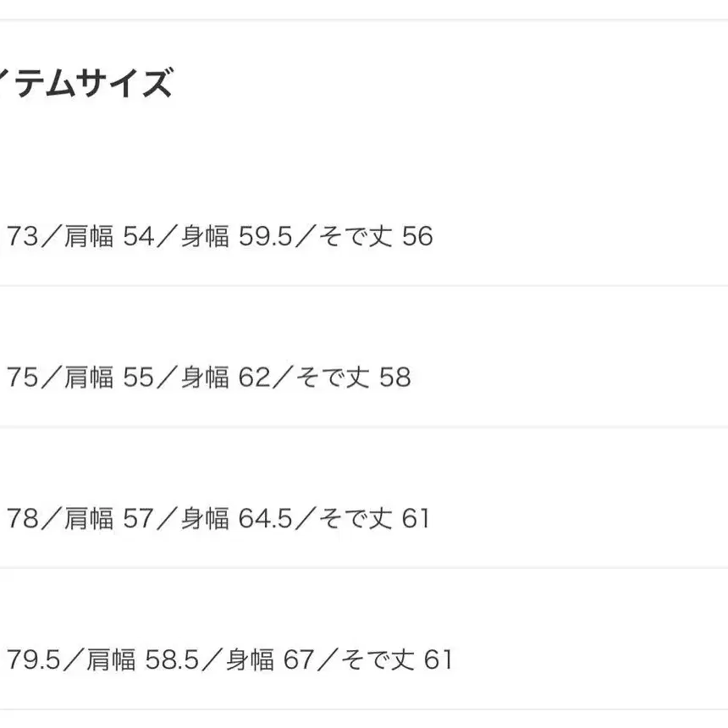
Task: Click the length value 78 in third row
Action: tap(22, 518)
